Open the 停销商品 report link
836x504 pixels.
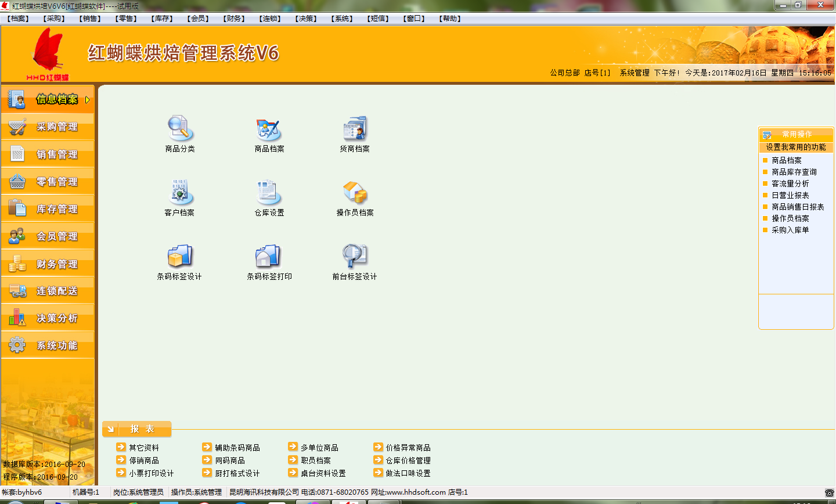pyautogui.click(x=144, y=460)
